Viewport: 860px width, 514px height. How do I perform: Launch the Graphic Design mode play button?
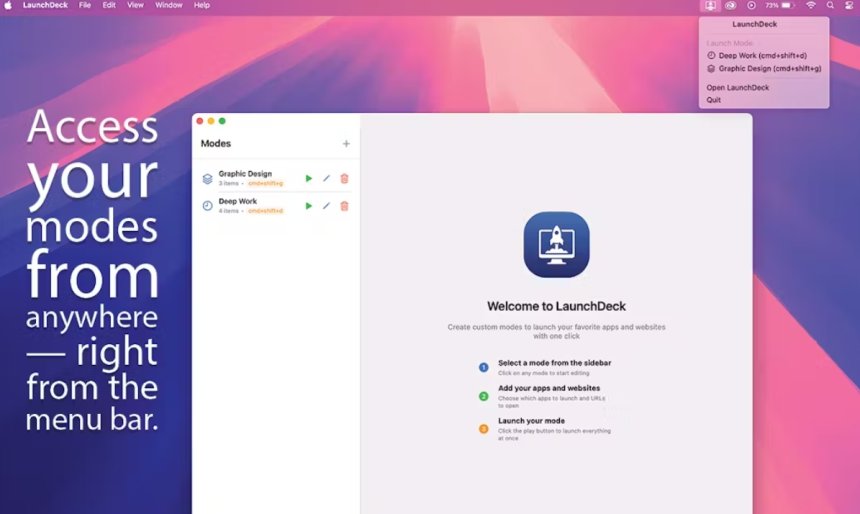pos(309,178)
